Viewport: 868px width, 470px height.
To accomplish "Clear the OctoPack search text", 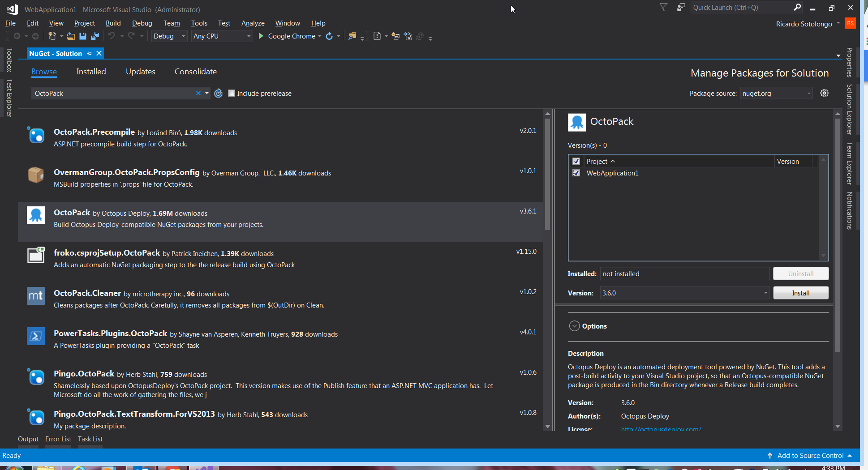I will pos(198,93).
